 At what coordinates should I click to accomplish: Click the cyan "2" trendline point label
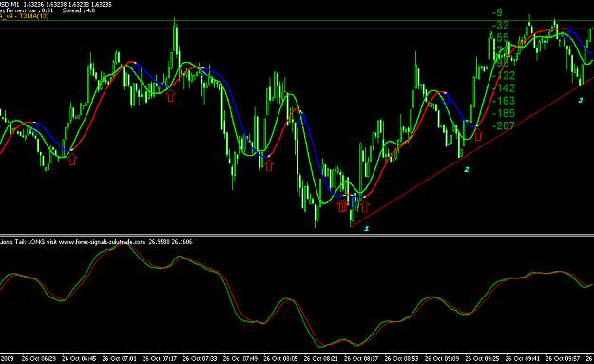tap(467, 169)
